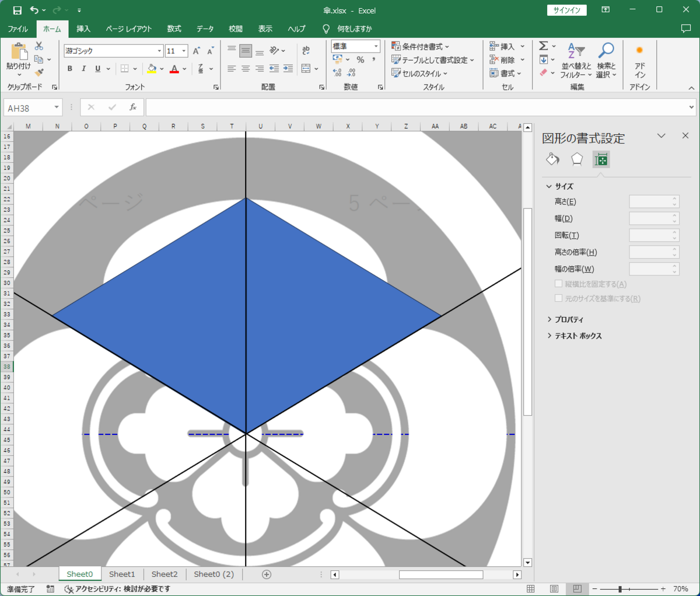Click the Merge and Center icon

click(x=306, y=68)
